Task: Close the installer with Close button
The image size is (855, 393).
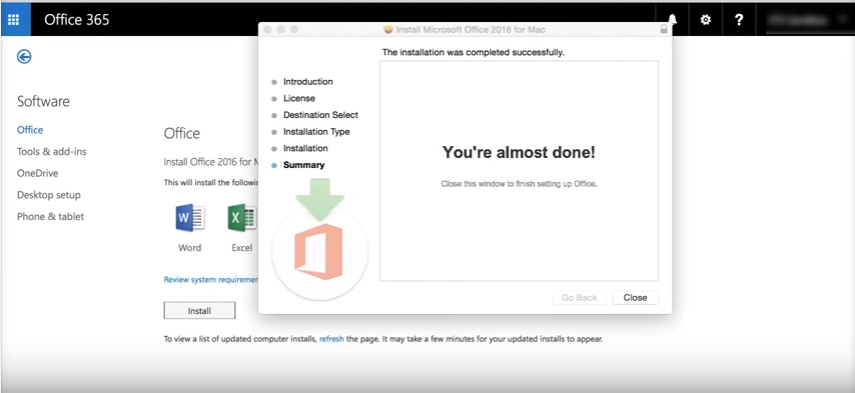Action: tap(635, 298)
